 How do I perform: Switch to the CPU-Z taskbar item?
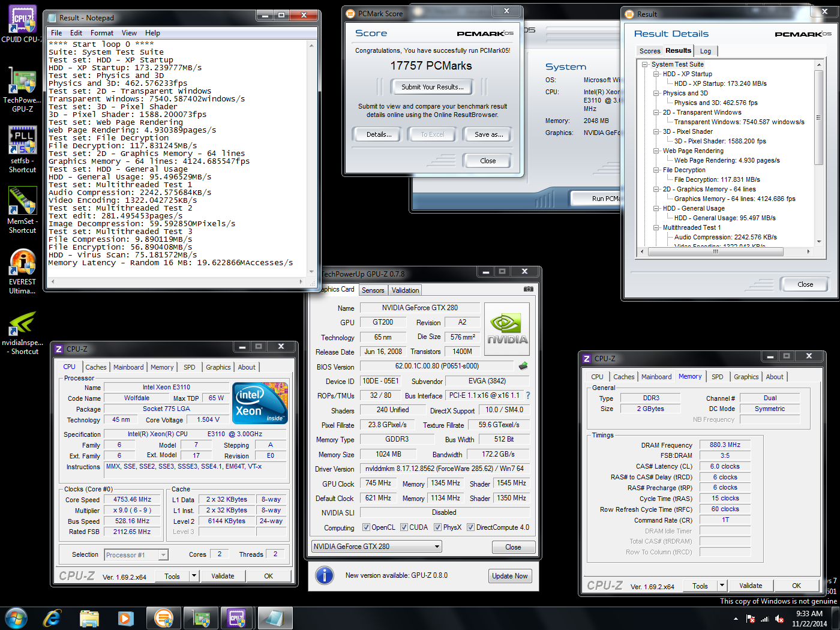238,618
